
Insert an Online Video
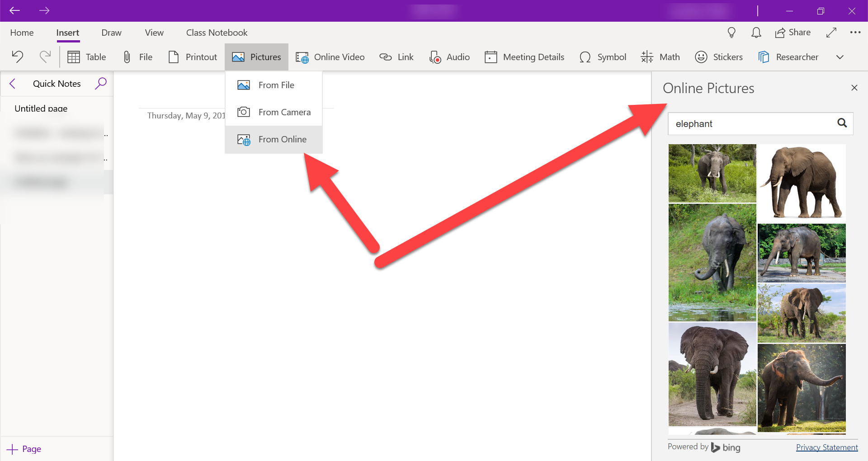pos(330,57)
